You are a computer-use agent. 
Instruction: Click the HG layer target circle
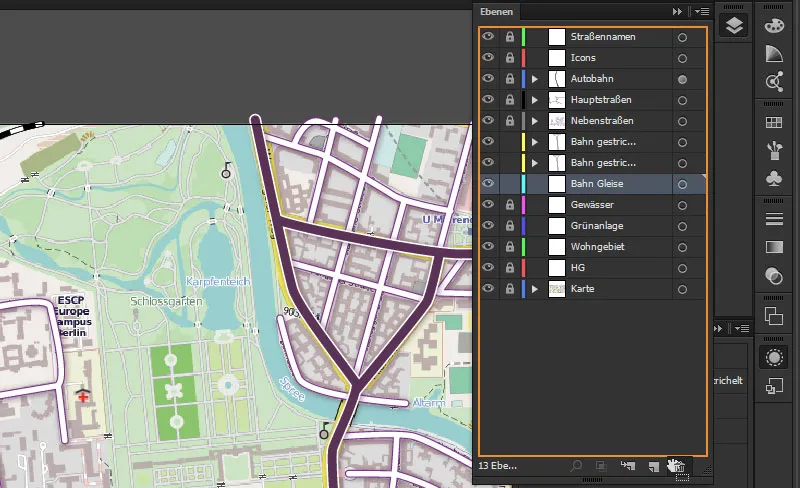coord(682,269)
